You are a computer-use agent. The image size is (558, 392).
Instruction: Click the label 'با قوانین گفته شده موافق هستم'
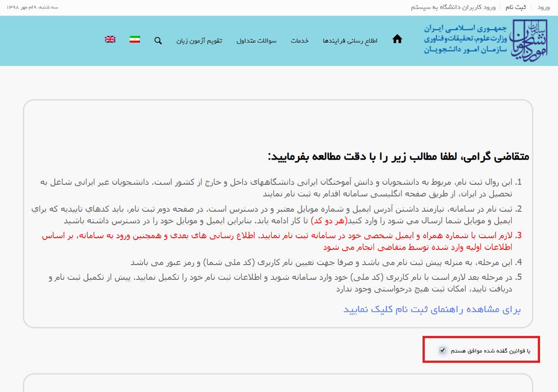pyautogui.click(x=490, y=350)
